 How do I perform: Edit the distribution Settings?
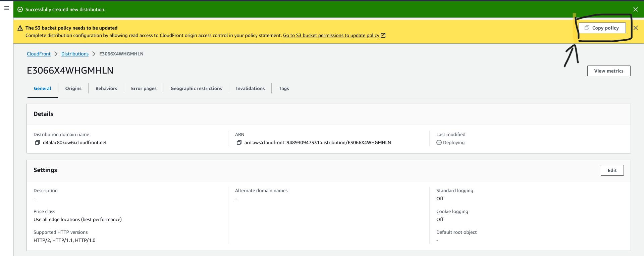(612, 170)
